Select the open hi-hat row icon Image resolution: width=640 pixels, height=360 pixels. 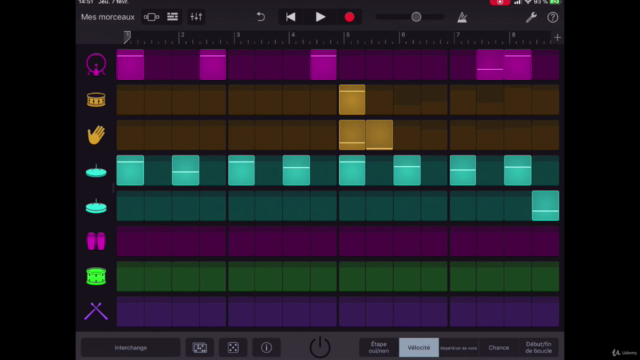[96, 206]
